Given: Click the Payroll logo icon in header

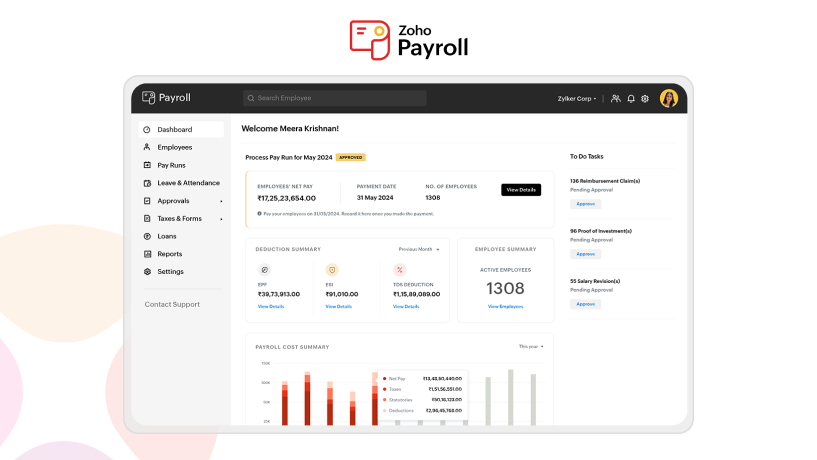Looking at the screenshot, I should [x=148, y=97].
